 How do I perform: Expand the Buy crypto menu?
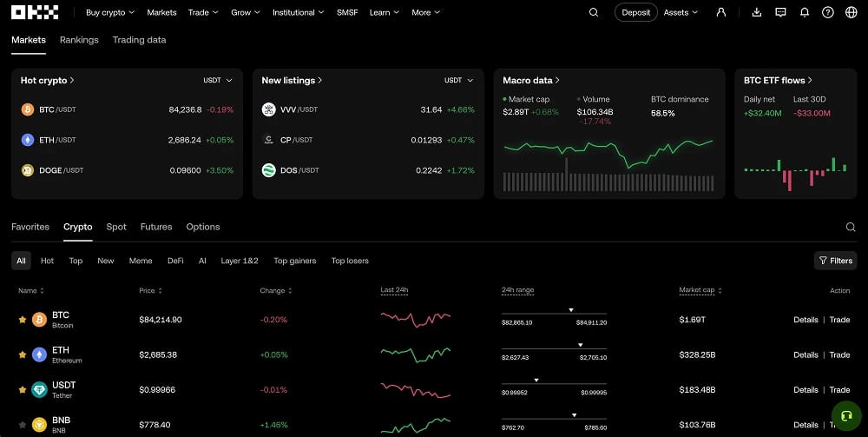pos(110,12)
